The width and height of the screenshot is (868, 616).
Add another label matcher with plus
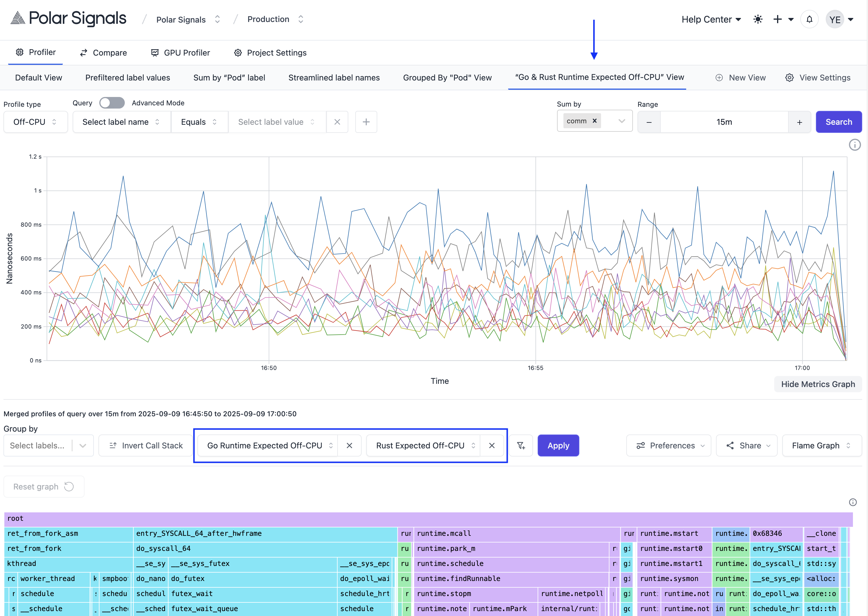[x=366, y=122]
